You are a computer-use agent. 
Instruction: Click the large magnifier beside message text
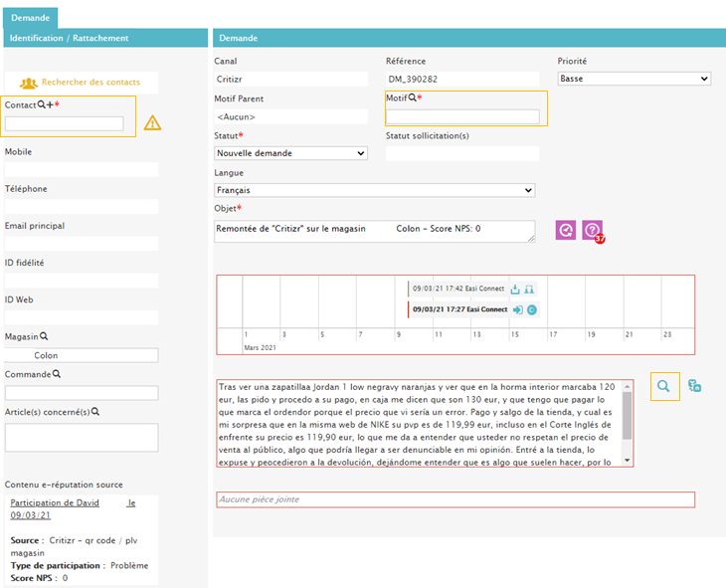click(664, 386)
